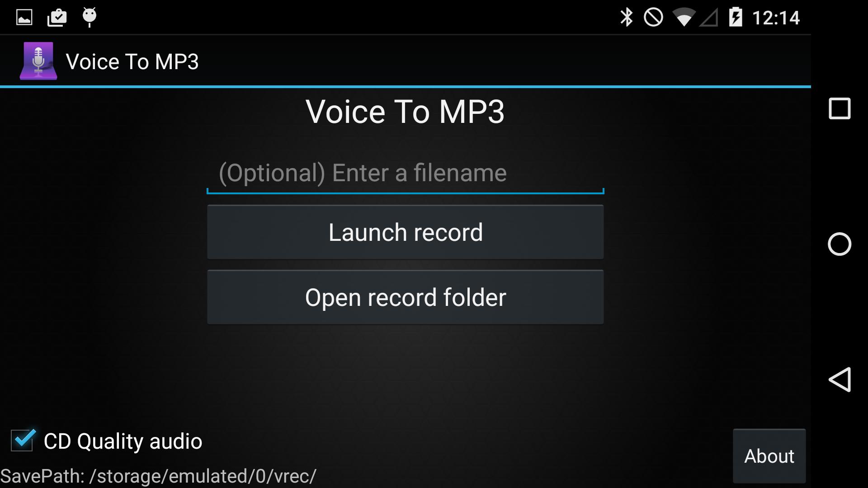Tap the home circle navigation button

[x=839, y=244]
